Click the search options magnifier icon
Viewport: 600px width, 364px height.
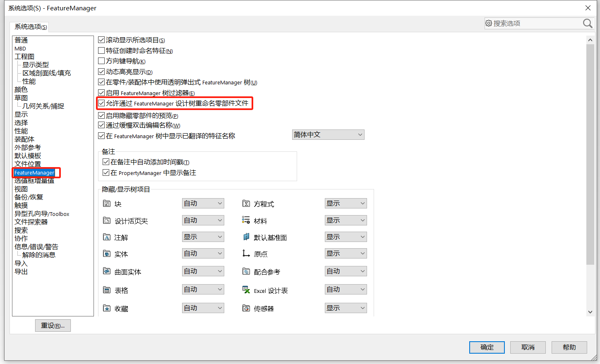[x=587, y=24]
